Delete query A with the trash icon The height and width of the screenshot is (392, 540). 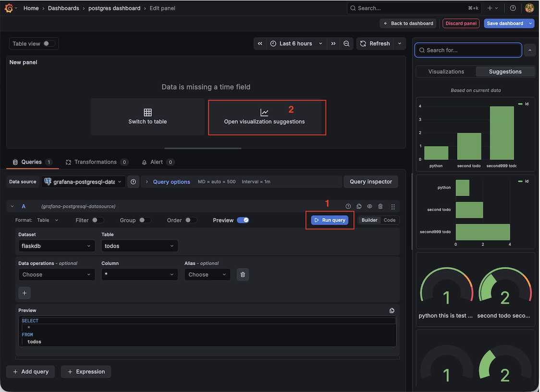(x=380, y=207)
